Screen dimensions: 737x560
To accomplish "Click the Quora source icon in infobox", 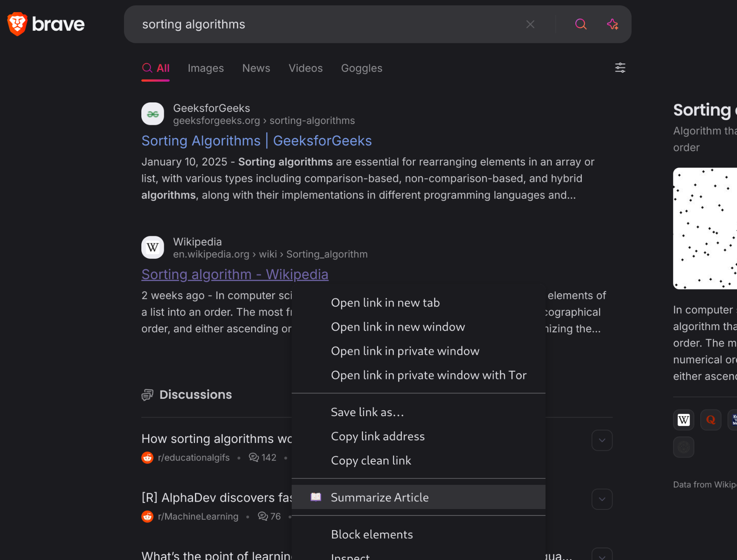I will coord(711,420).
